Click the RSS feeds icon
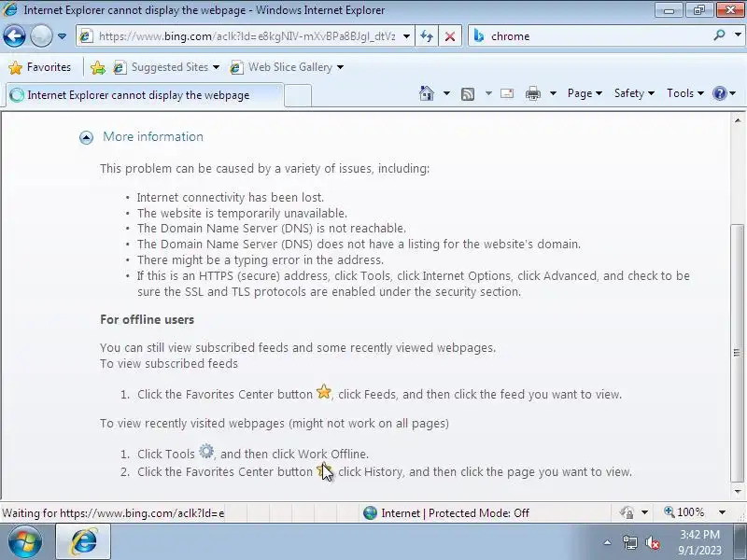747x560 pixels. [468, 94]
